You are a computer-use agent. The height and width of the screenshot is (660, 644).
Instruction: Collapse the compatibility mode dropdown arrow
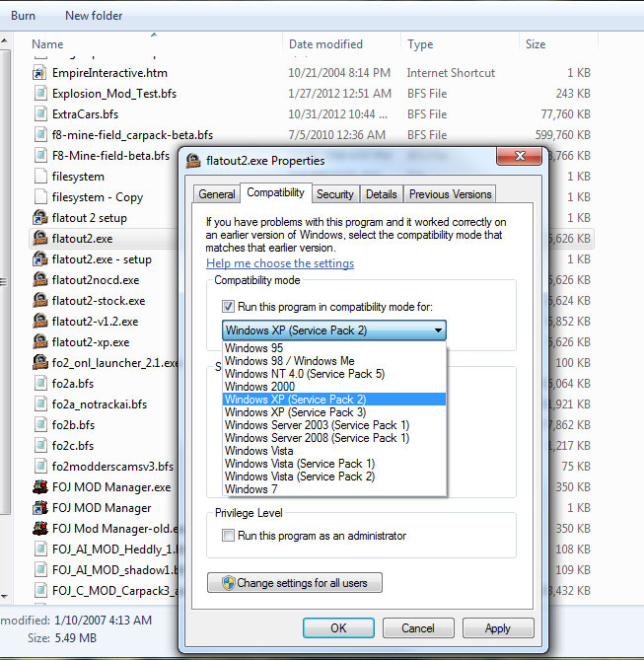[438, 330]
